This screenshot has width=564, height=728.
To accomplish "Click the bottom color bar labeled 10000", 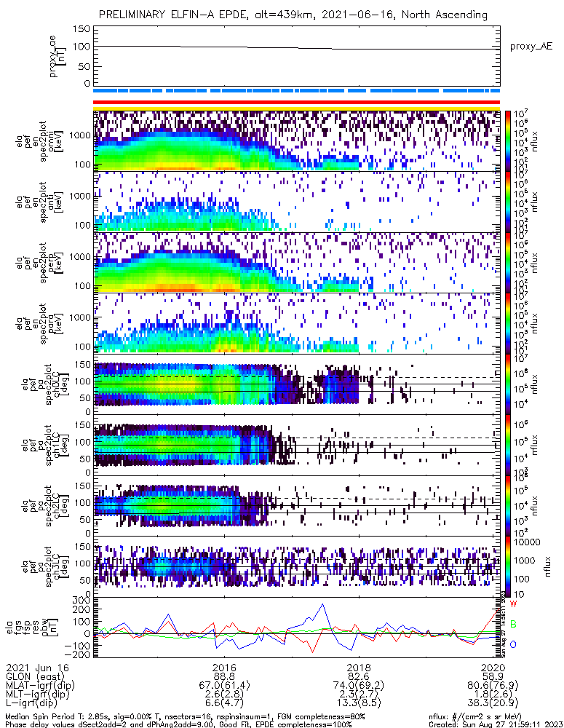I will (507, 567).
